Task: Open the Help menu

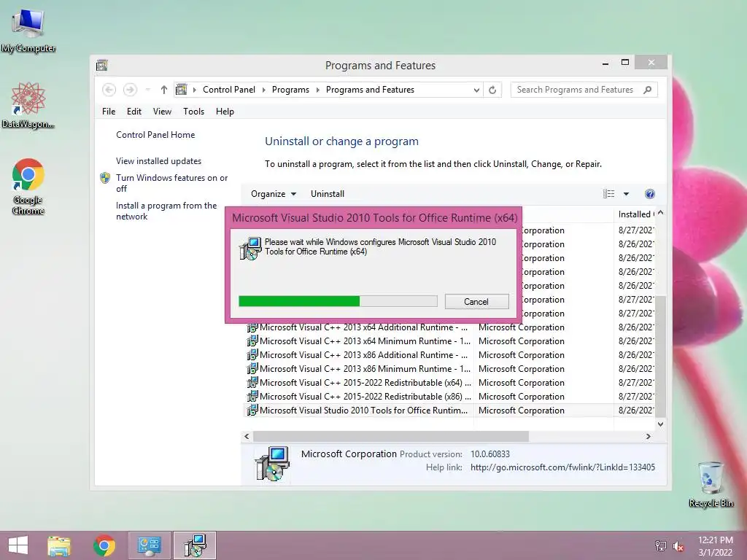Action: [x=225, y=112]
